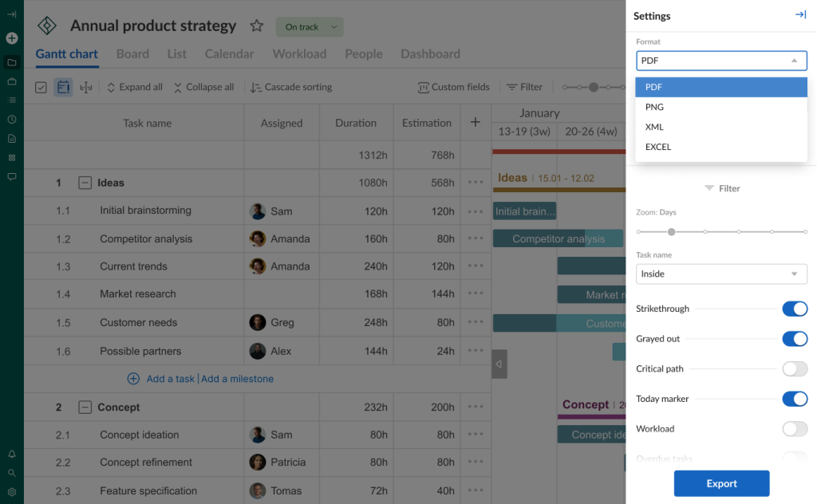Open the projects folder icon in left sidebar

pos(11,62)
